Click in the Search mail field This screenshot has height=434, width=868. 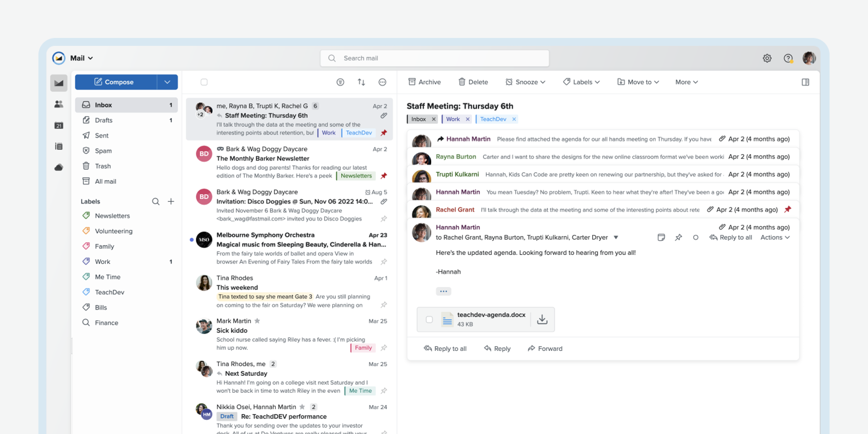coord(434,58)
